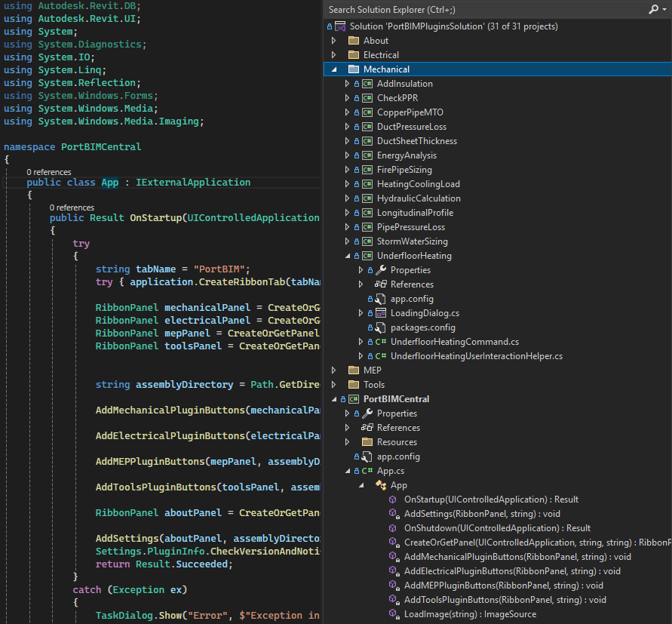Collapse the PortBIMCentral project
672x624 pixels.
click(x=334, y=399)
